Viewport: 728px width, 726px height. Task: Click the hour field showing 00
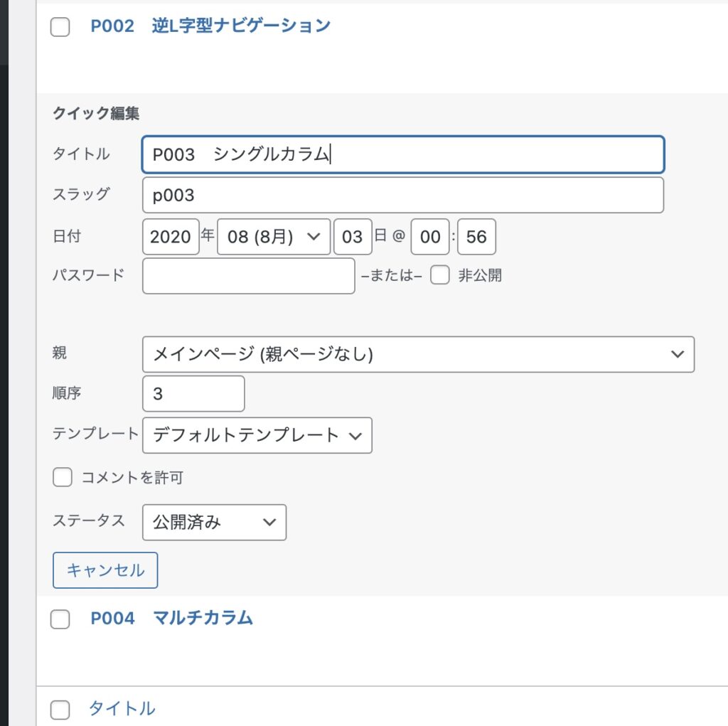click(x=430, y=237)
